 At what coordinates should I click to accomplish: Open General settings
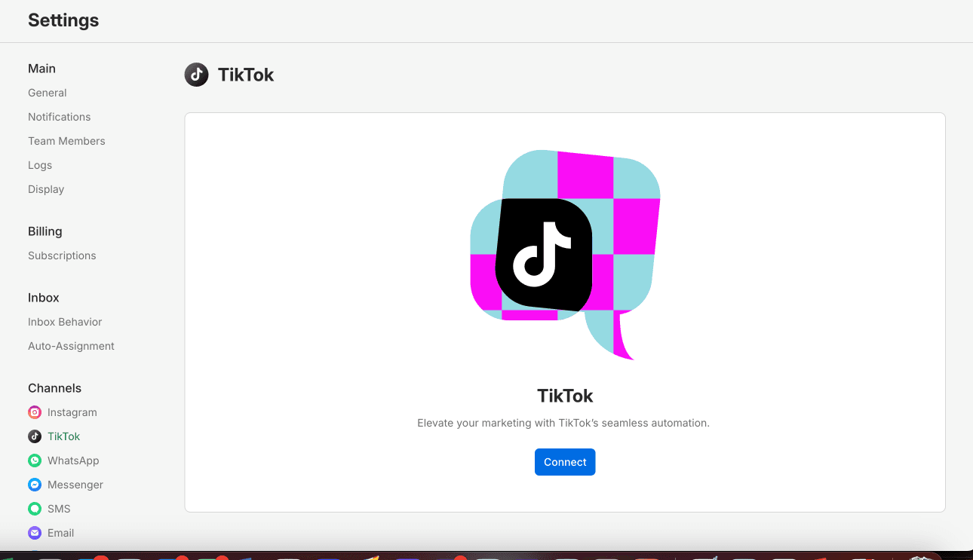[48, 93]
